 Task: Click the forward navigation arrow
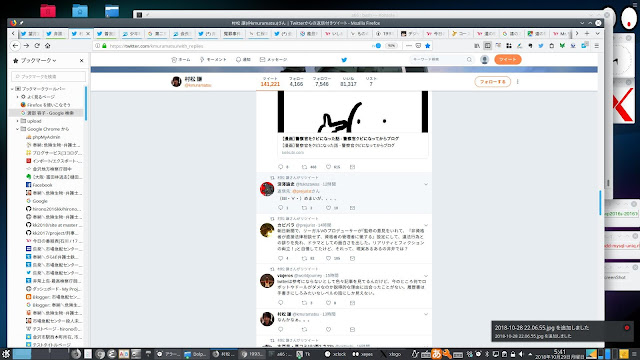[x=26, y=46]
